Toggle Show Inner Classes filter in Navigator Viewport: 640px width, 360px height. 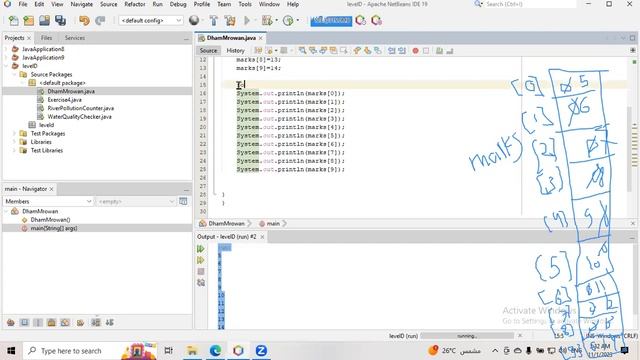tap(65, 322)
